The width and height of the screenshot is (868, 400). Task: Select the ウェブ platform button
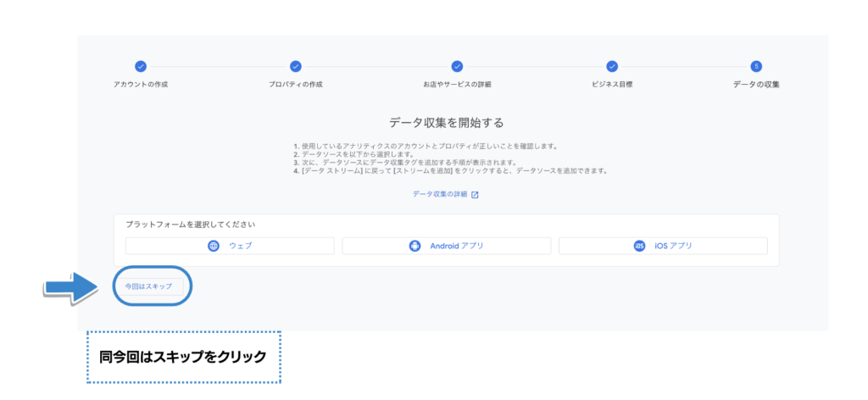click(x=230, y=246)
